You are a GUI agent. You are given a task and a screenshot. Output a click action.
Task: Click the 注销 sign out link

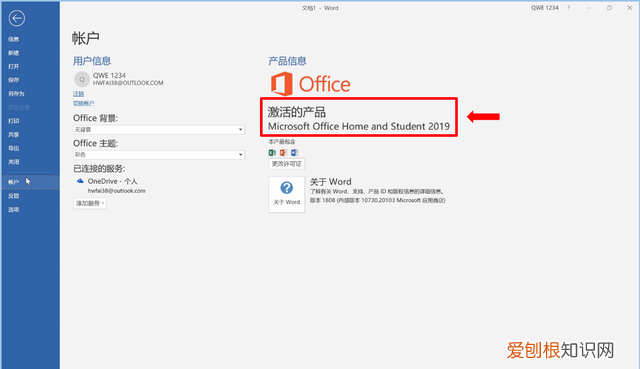point(78,94)
